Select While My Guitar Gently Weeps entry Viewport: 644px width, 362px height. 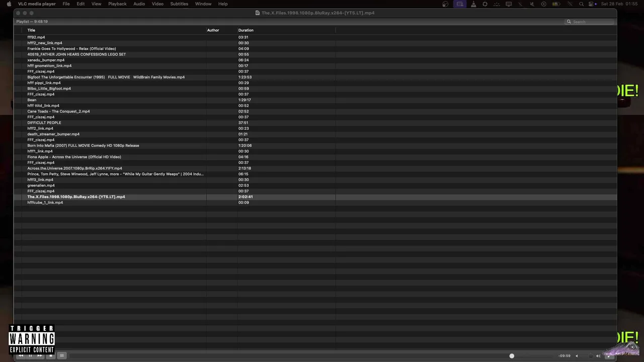click(116, 174)
